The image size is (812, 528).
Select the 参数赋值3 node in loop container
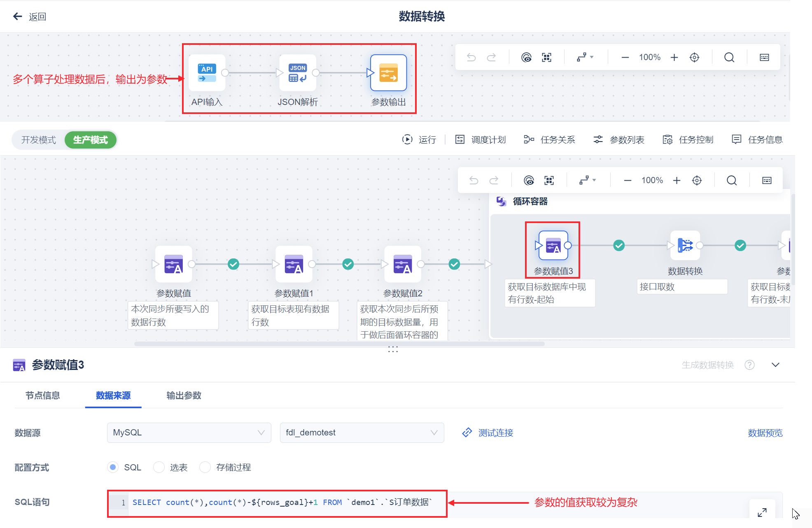coord(553,246)
